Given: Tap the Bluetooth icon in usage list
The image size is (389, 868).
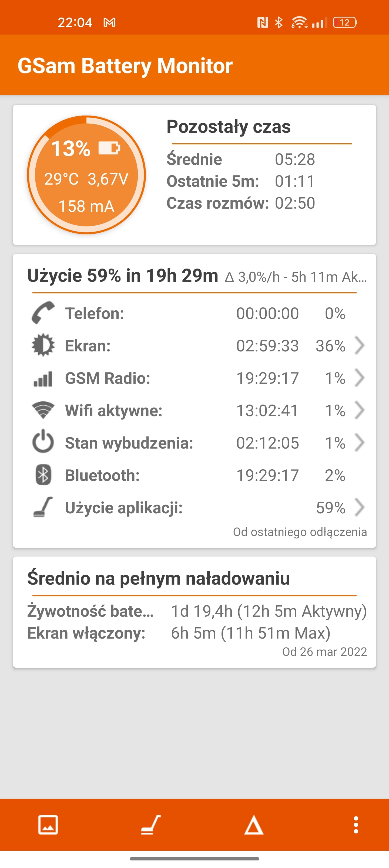Looking at the screenshot, I should [43, 475].
